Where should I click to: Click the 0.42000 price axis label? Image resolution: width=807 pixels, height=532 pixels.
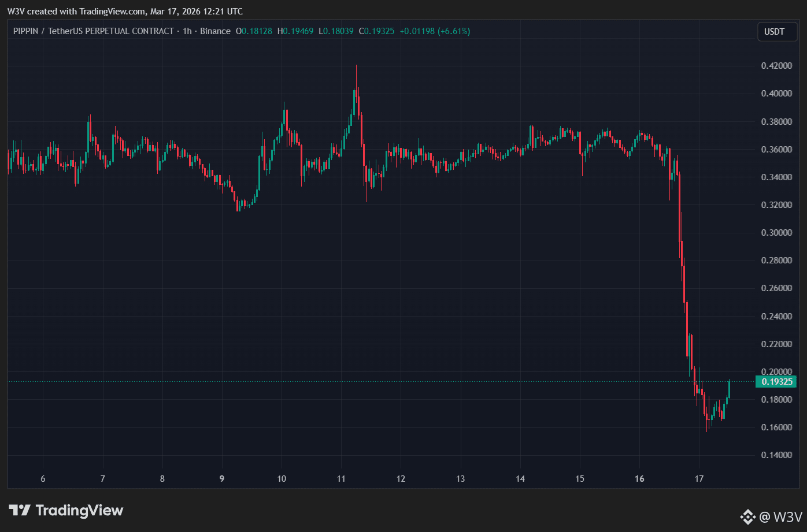(x=776, y=66)
